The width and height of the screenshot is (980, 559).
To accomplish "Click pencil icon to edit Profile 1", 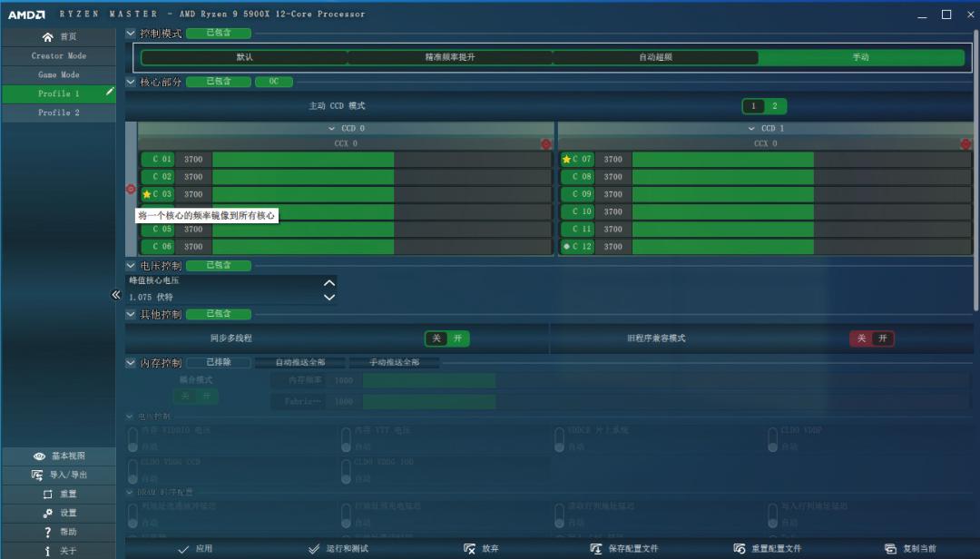I will click(111, 93).
